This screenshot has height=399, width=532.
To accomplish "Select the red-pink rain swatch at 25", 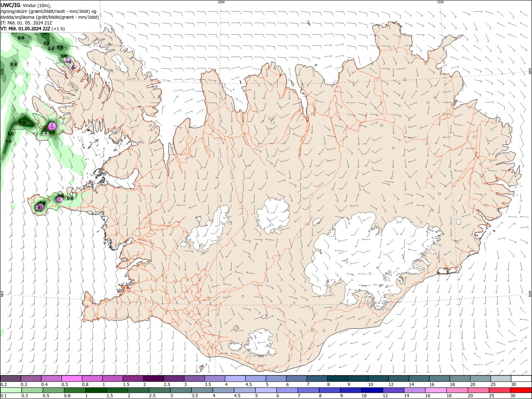I will click(500, 390).
